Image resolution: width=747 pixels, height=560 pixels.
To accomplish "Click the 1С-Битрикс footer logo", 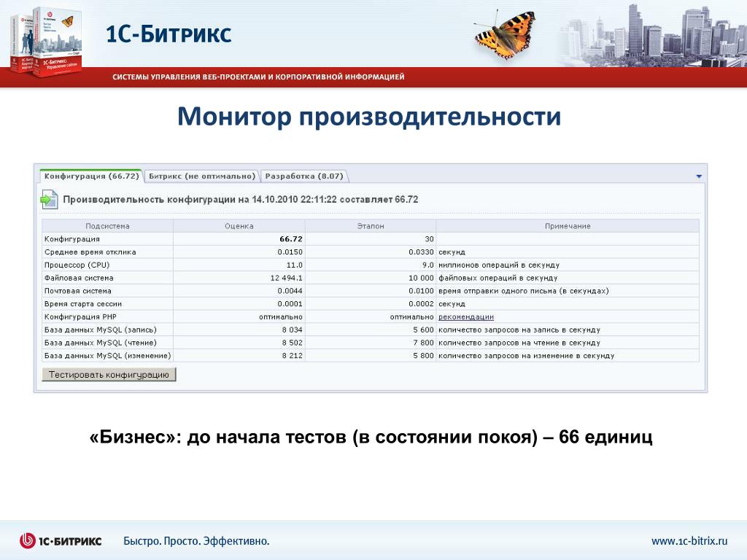I will (61, 541).
